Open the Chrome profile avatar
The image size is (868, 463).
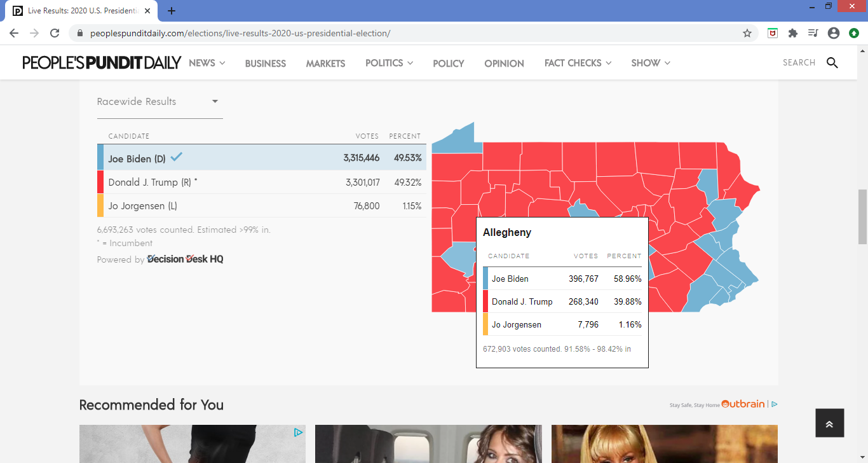[x=834, y=33]
